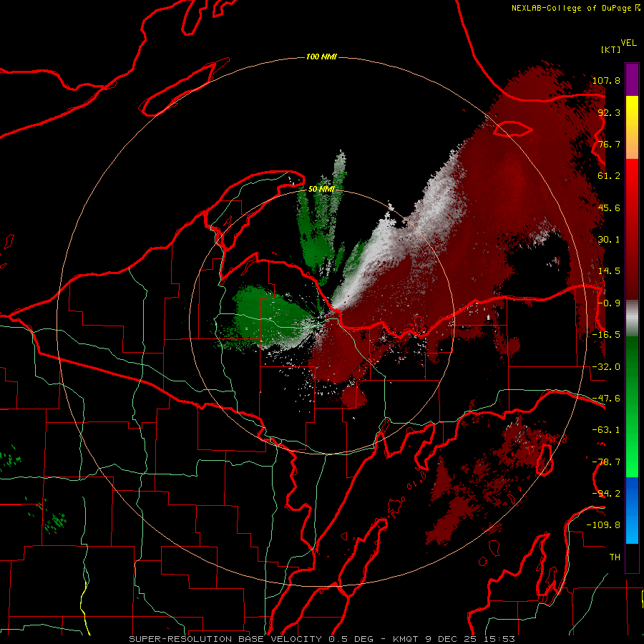
Task: Click the green segment of color bar
Action: [x=632, y=406]
